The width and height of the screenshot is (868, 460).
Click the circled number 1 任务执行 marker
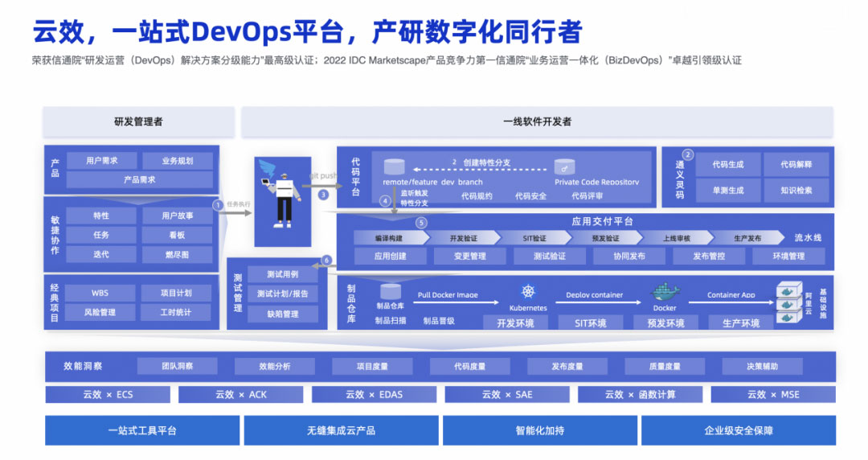[217, 205]
